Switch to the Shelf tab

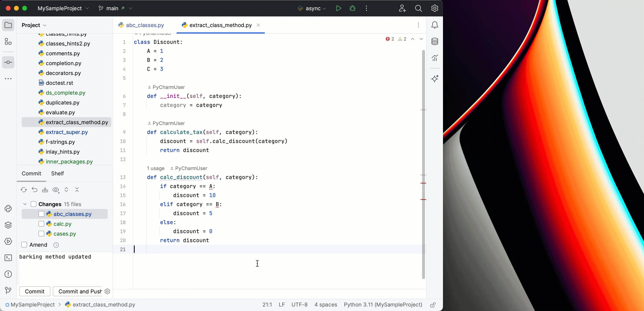click(x=58, y=173)
